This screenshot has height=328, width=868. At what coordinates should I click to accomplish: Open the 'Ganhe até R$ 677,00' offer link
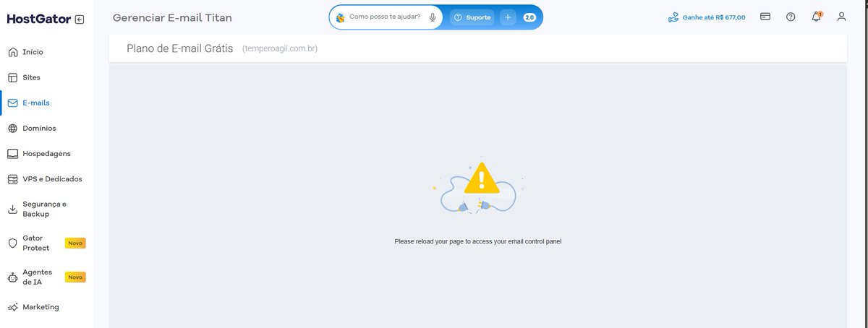[707, 17]
